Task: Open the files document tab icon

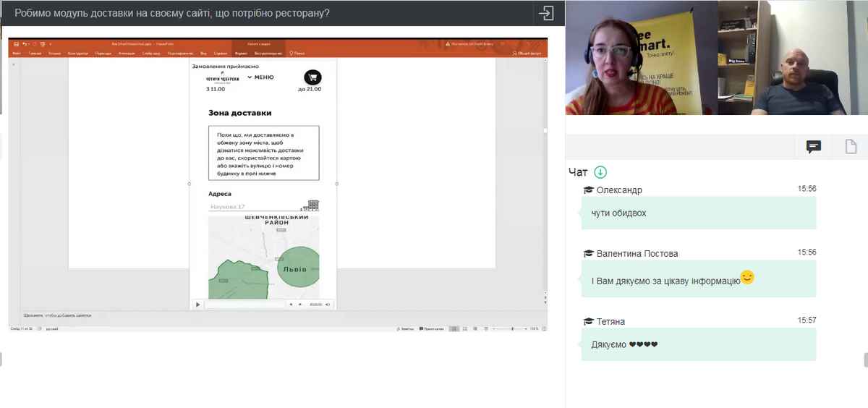Action: click(x=851, y=147)
